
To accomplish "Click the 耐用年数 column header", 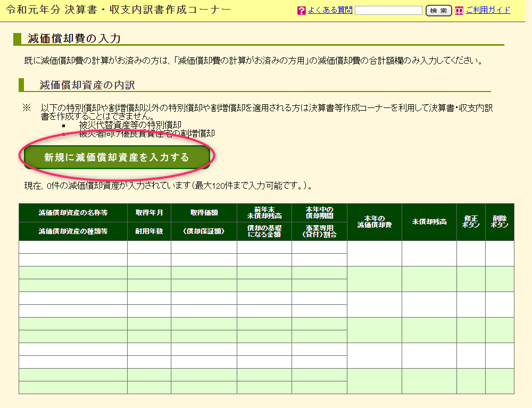I will click(149, 231).
